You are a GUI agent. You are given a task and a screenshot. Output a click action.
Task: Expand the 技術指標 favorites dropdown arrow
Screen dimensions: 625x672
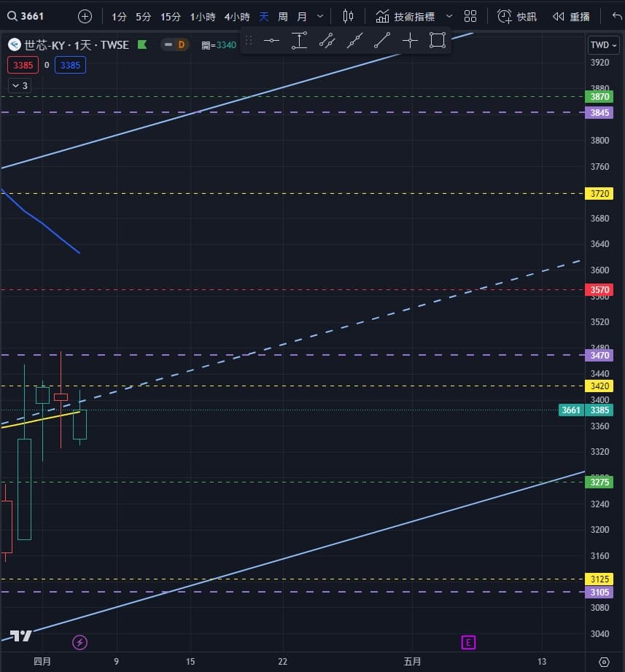pos(449,16)
